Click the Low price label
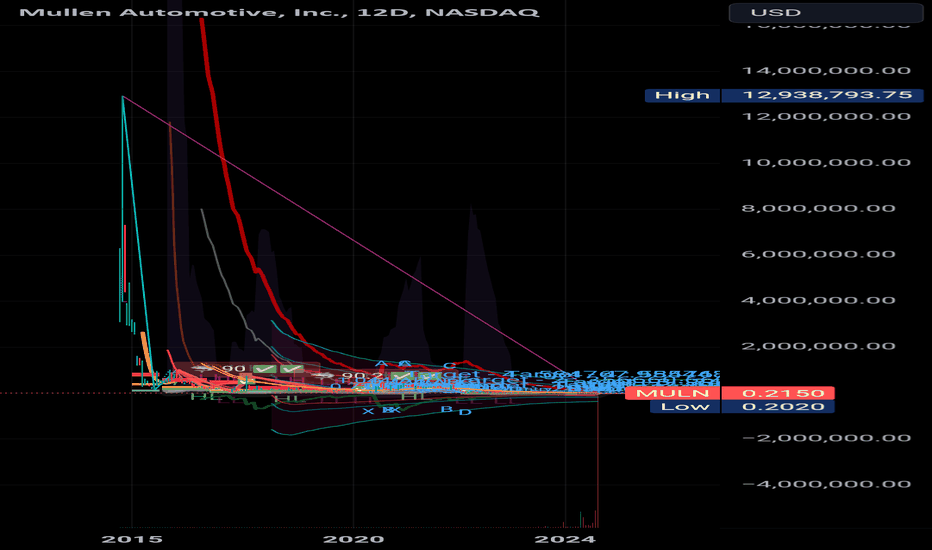 point(685,407)
